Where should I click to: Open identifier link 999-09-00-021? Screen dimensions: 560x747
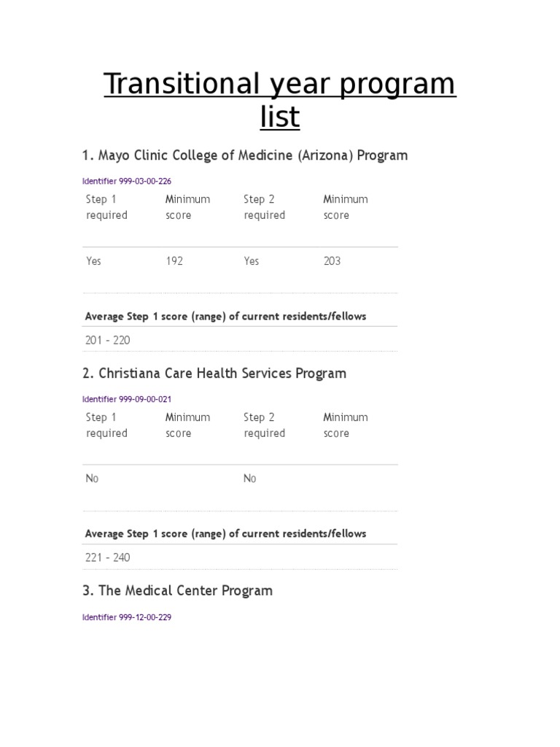[127, 399]
